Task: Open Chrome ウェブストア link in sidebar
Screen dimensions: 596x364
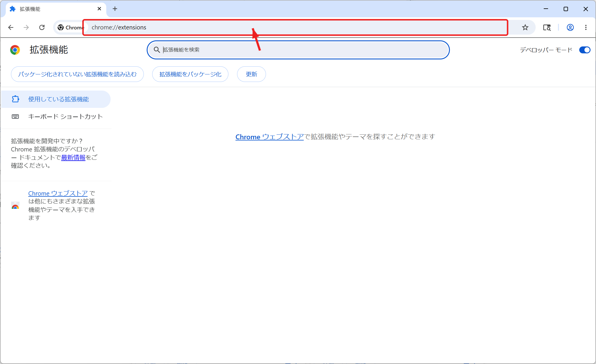Action: pyautogui.click(x=58, y=193)
